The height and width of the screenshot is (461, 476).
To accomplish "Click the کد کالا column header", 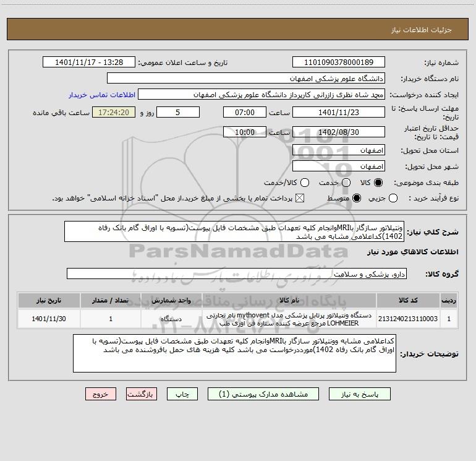I will point(408,300).
